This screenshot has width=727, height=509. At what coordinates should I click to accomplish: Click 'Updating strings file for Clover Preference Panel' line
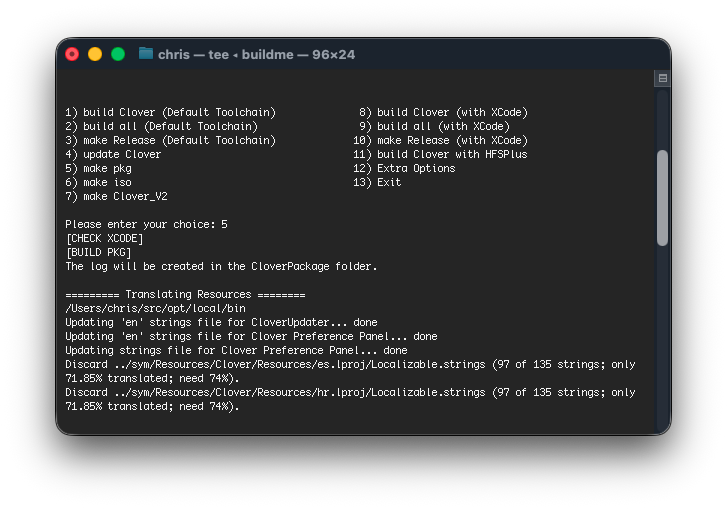(x=236, y=350)
